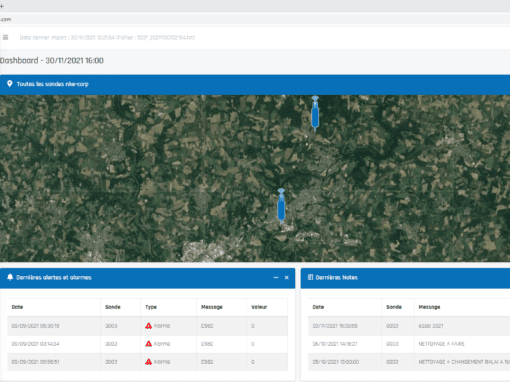
Task: Click the Alarme label in 03:14:34 row
Action: pos(162,344)
